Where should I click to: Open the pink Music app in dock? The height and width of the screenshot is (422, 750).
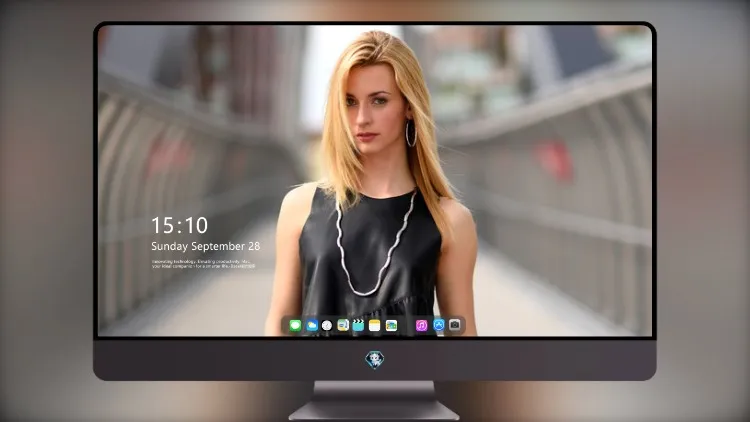pos(421,325)
